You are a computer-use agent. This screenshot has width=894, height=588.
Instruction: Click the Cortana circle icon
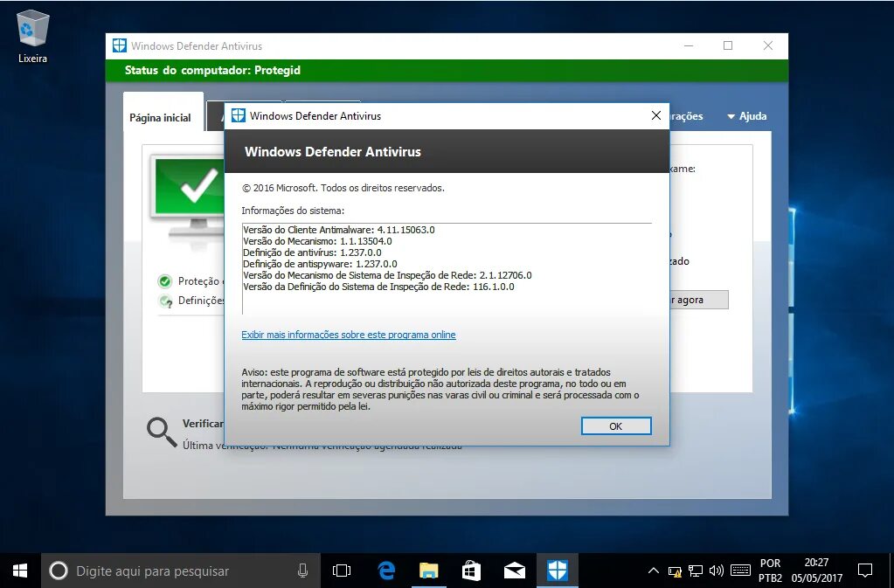59,571
